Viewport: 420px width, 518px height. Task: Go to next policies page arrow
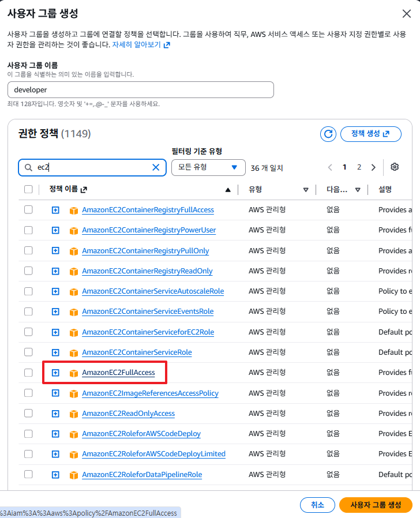point(373,167)
